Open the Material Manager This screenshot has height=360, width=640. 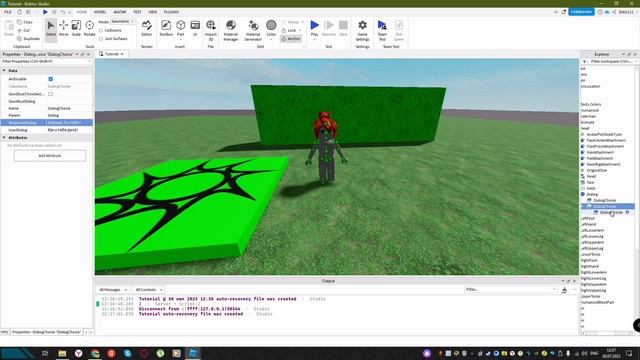click(231, 30)
